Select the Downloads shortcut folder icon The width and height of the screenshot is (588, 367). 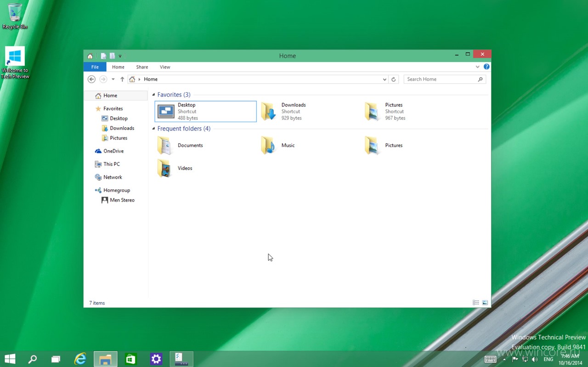tap(269, 112)
